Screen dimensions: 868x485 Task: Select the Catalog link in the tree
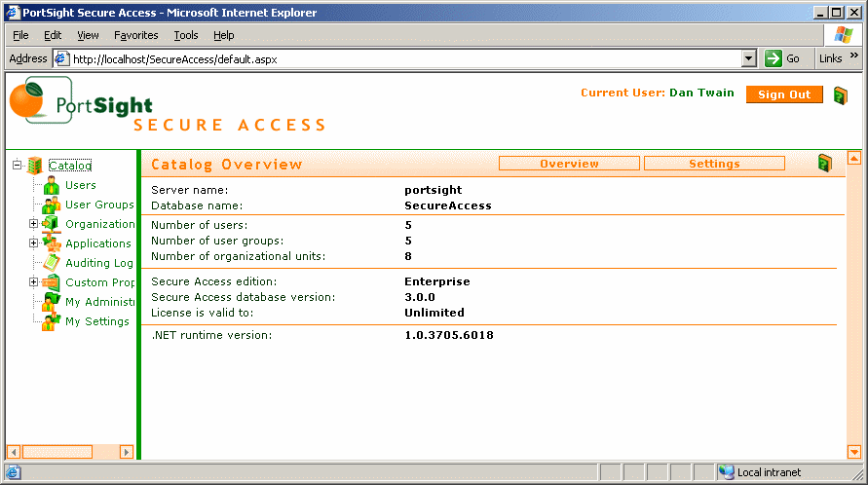point(70,165)
